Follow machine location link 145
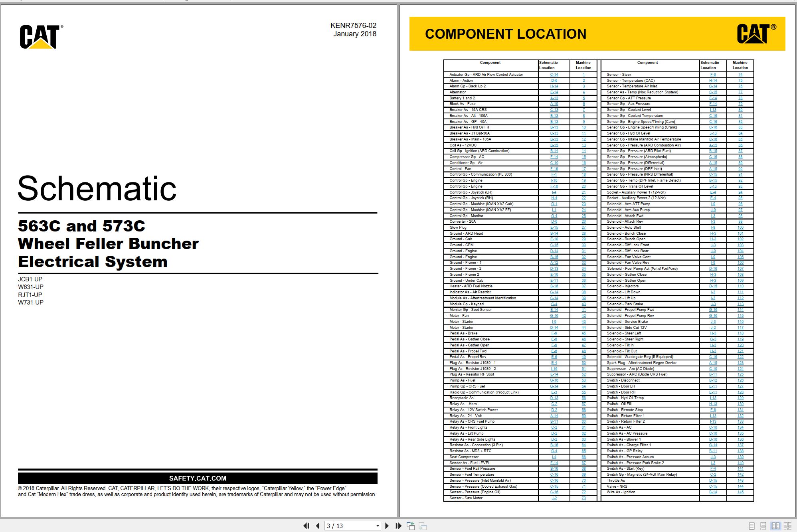The height and width of the screenshot is (532, 797). point(740,492)
